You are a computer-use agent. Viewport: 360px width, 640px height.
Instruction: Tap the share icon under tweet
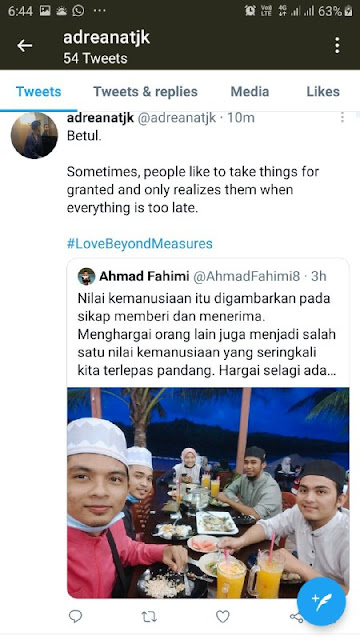[296, 617]
